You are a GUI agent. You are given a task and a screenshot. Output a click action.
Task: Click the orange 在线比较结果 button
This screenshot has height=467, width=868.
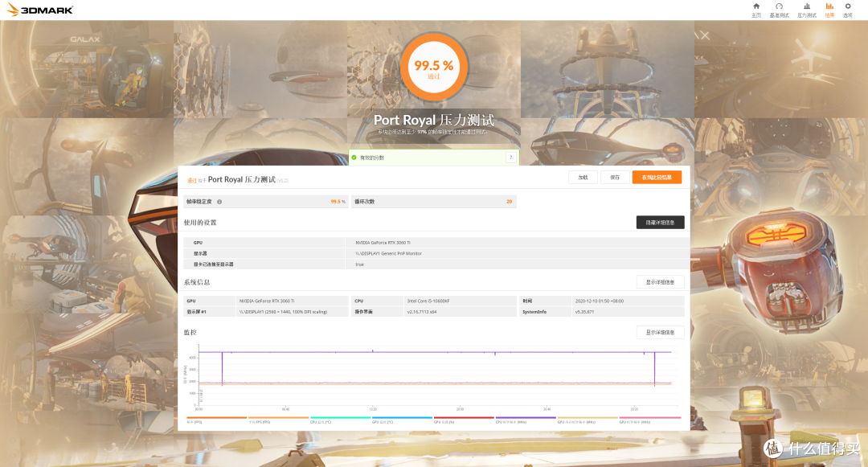click(657, 177)
